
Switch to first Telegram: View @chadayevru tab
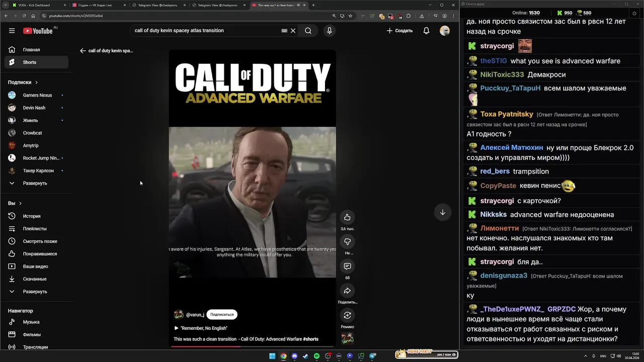click(159, 5)
